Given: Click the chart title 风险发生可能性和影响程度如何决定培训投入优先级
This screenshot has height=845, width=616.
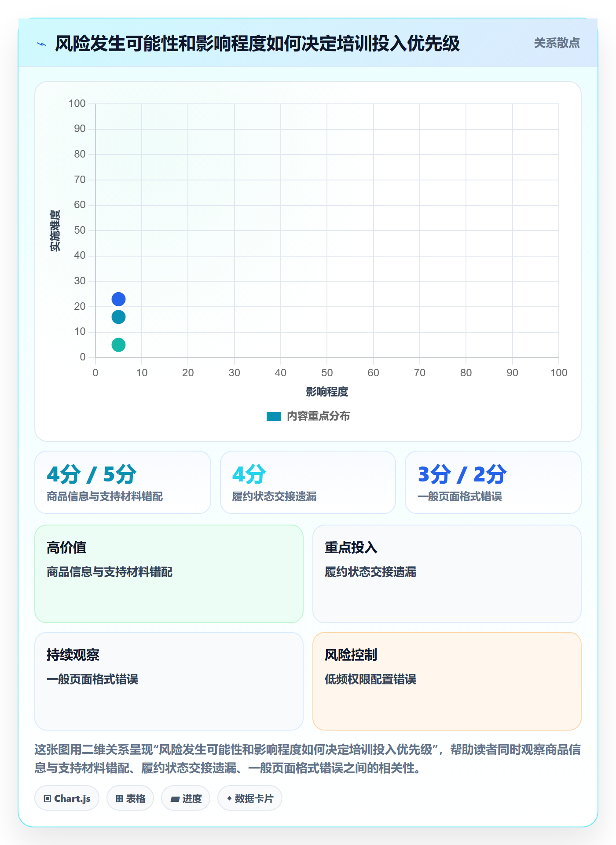Looking at the screenshot, I should click(257, 44).
